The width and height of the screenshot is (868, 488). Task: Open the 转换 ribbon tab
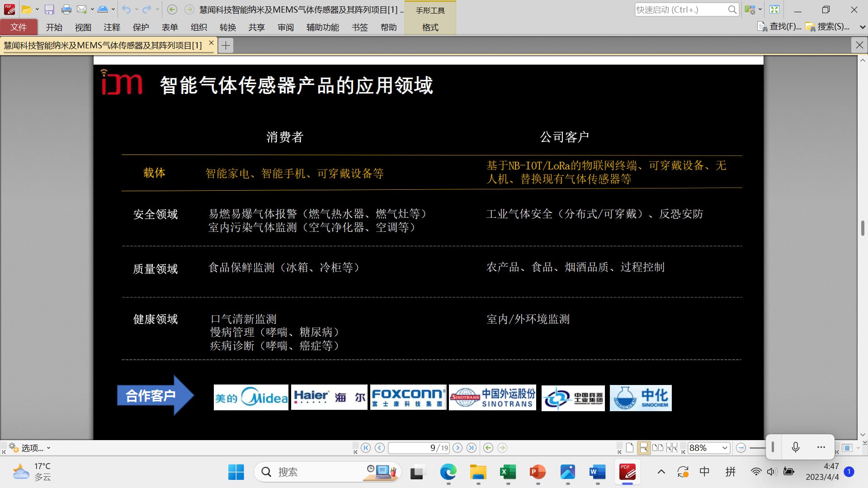click(227, 27)
